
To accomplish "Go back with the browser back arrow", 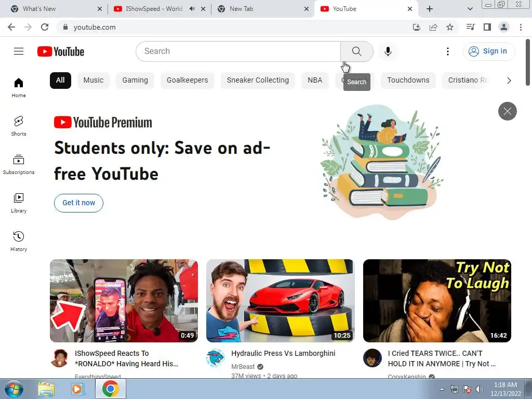I will point(11,27).
